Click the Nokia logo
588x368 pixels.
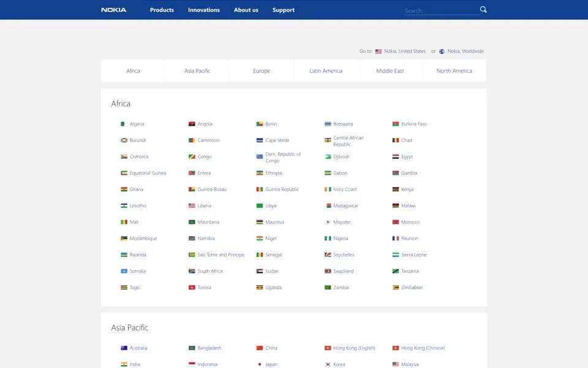tap(114, 10)
